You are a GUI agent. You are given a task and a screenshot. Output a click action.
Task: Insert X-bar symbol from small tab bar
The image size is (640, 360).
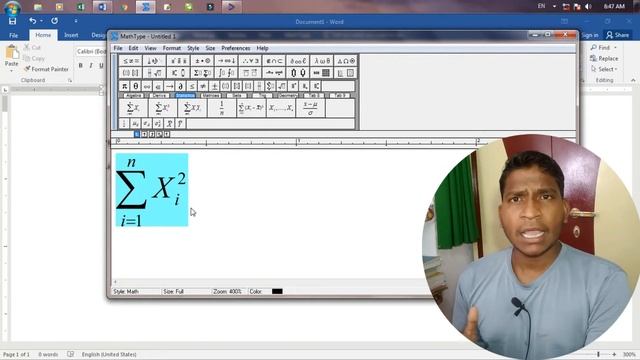(x=169, y=123)
